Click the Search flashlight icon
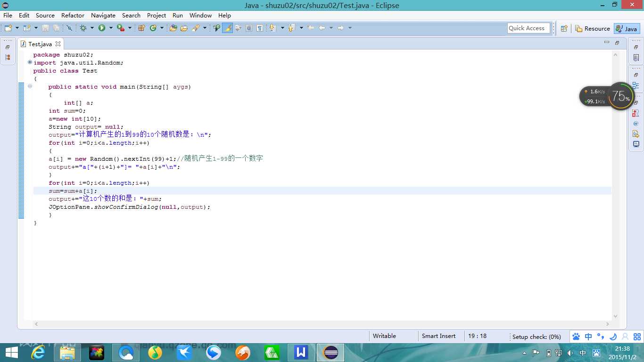Viewport: 644px width, 362px height. point(196,28)
